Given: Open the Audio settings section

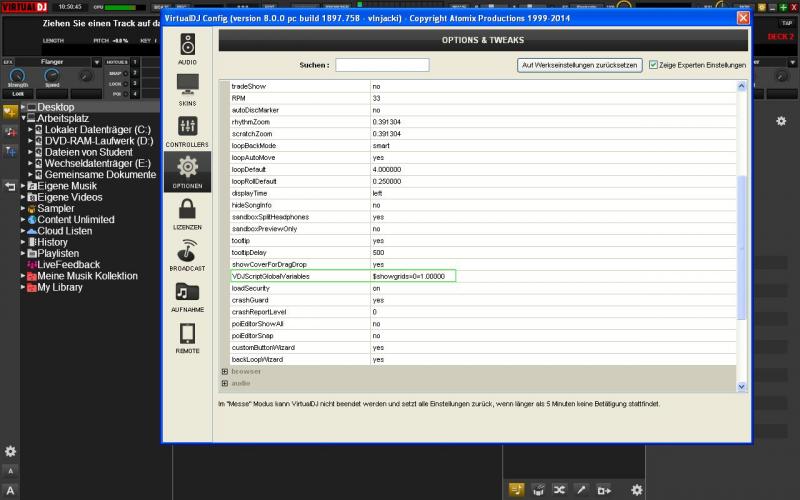Looking at the screenshot, I should (x=187, y=49).
